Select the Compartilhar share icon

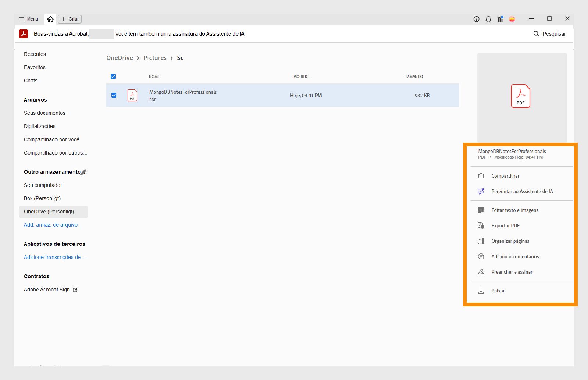(481, 176)
